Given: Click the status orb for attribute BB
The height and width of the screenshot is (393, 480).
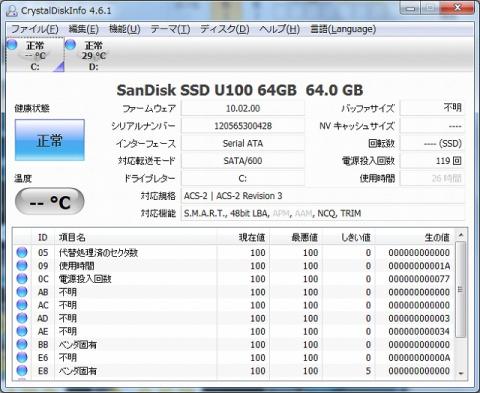Looking at the screenshot, I should coord(22,344).
